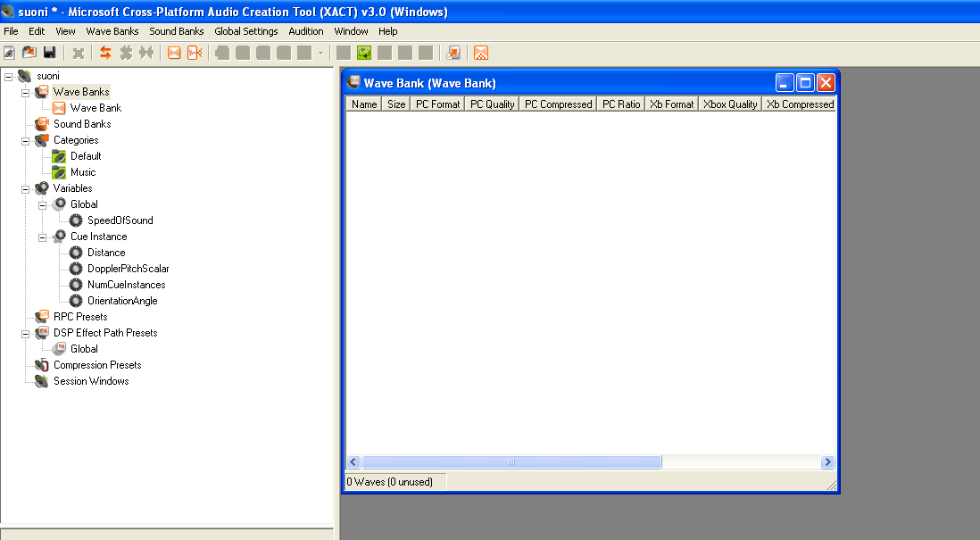
Task: Collapse the Categories tree node
Action: (26, 141)
